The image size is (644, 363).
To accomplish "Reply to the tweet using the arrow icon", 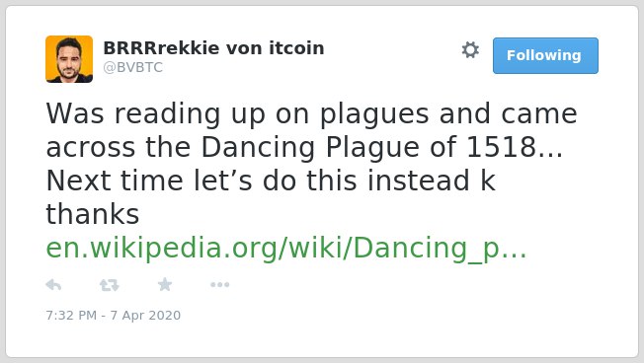I will (53, 284).
